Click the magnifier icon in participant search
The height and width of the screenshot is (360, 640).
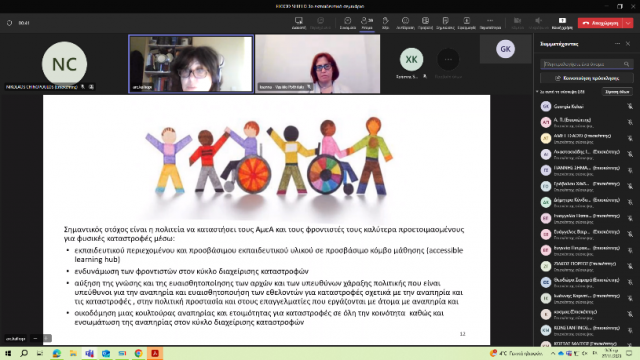click(x=626, y=64)
